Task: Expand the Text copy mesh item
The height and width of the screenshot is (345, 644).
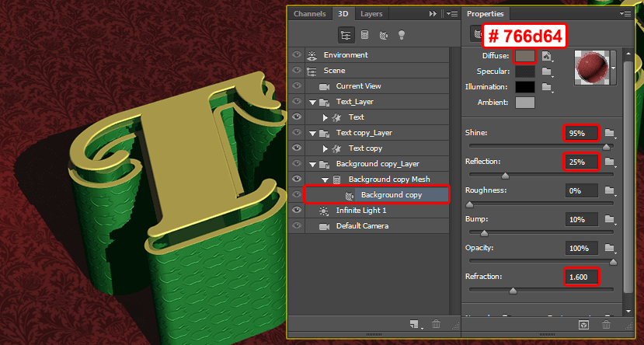Action: (x=325, y=148)
